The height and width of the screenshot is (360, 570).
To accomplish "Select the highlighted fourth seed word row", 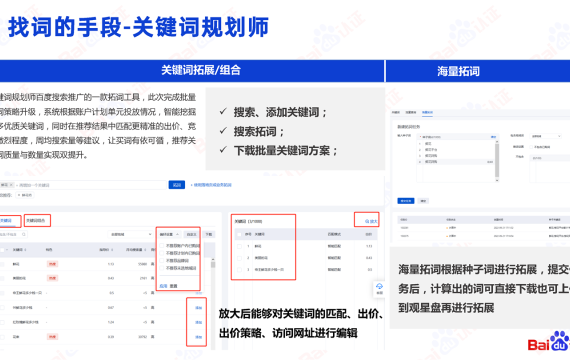I will click(x=456, y=161).
